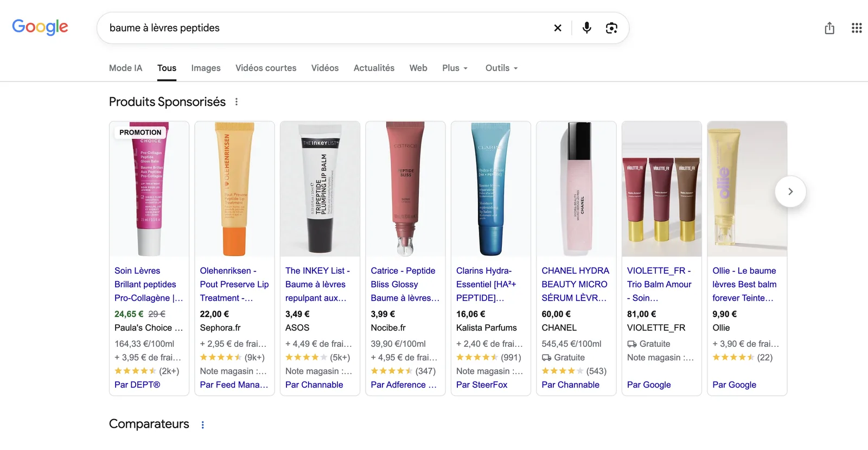Expand the Outils dropdown
The width and height of the screenshot is (868, 450).
coord(501,68)
